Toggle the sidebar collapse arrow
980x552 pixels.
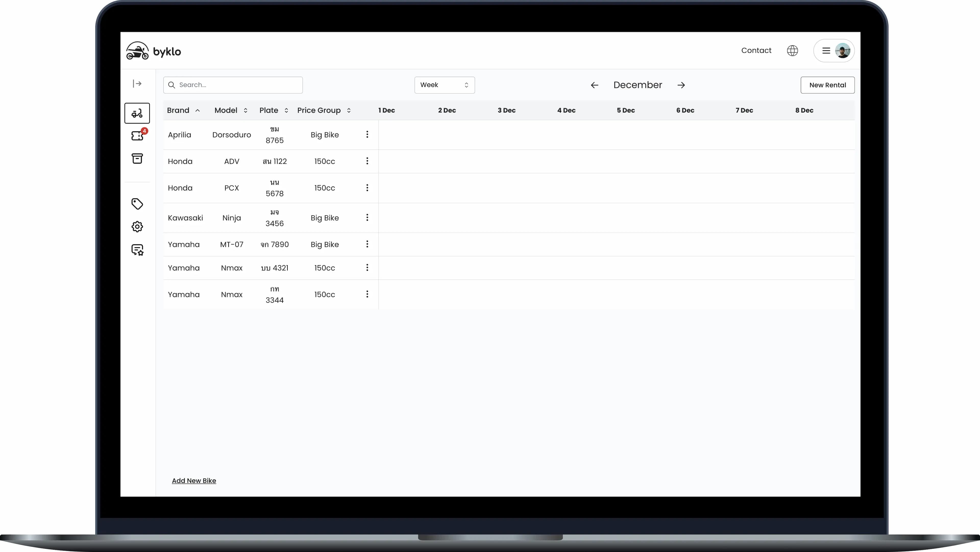point(137,83)
